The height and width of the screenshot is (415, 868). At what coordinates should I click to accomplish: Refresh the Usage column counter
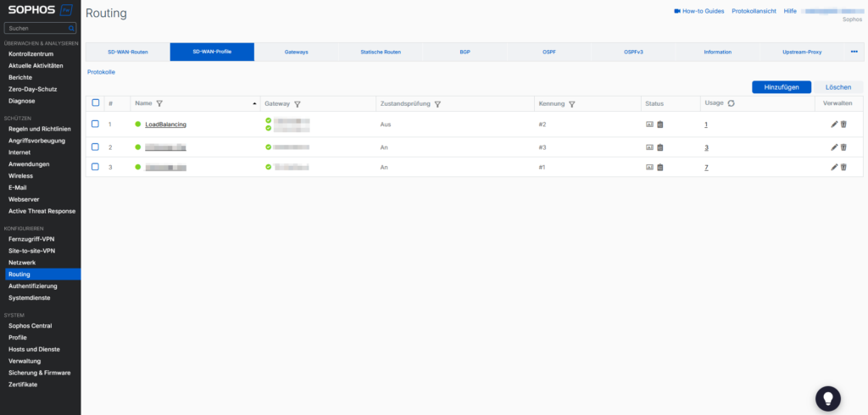[x=731, y=103]
